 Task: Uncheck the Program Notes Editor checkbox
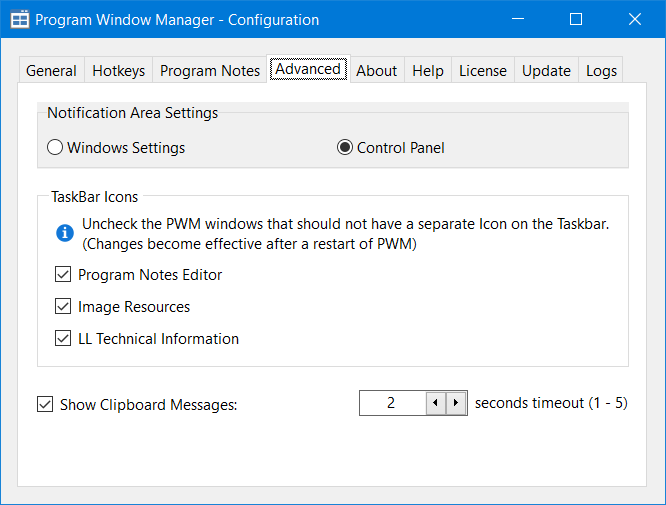tap(63, 275)
